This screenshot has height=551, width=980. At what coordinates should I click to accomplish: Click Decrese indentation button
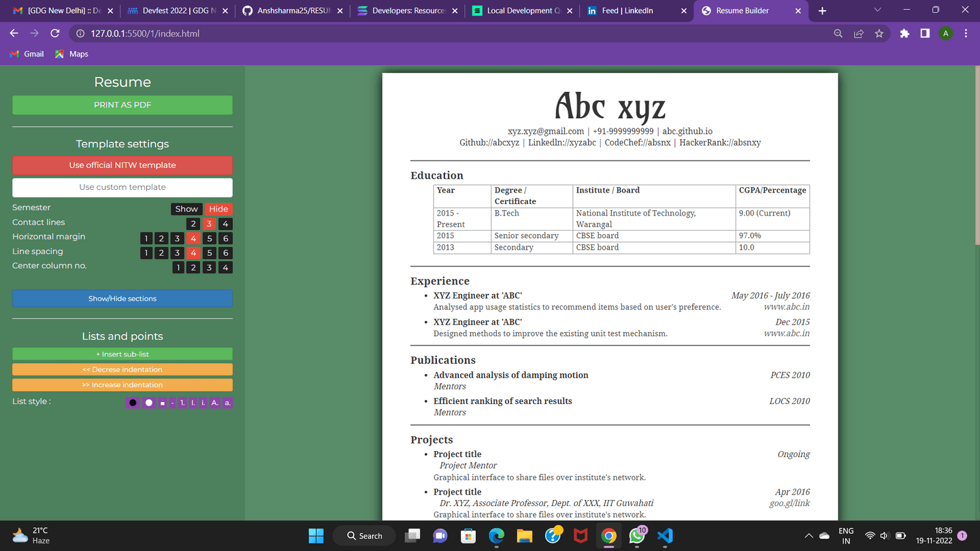(x=122, y=369)
